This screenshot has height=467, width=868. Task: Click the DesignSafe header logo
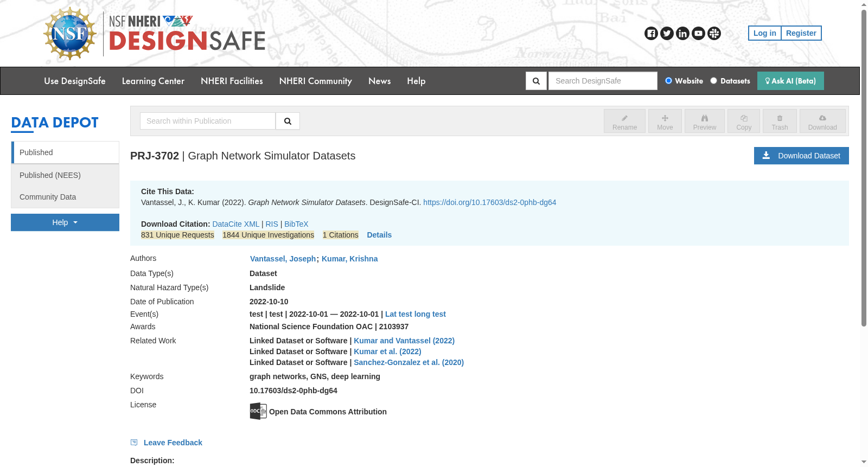[x=187, y=35]
